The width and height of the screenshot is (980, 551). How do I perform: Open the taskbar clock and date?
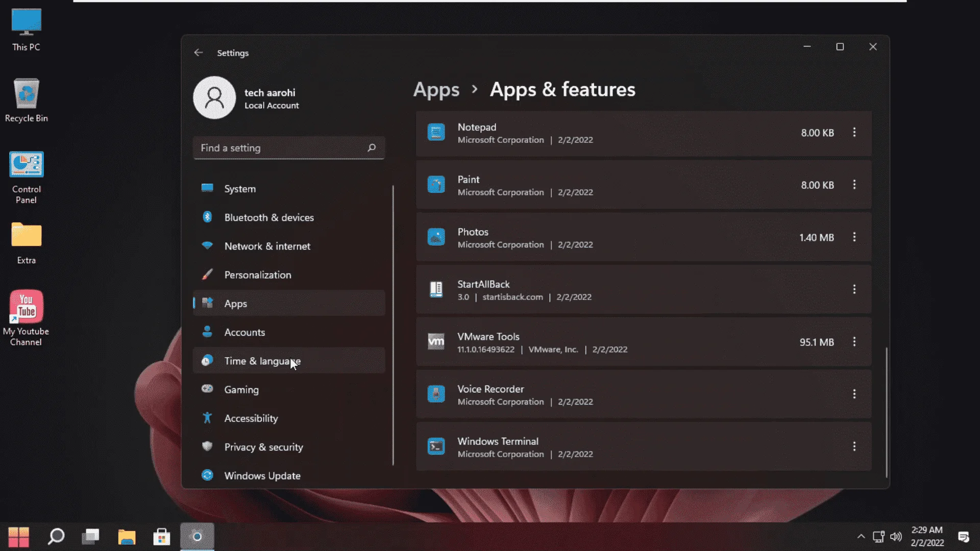click(927, 537)
